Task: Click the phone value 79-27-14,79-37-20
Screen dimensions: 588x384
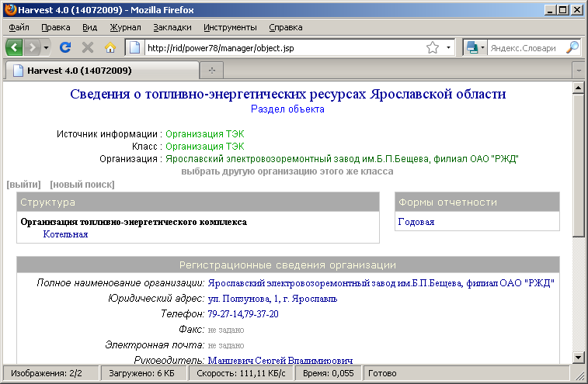Action: coord(243,314)
